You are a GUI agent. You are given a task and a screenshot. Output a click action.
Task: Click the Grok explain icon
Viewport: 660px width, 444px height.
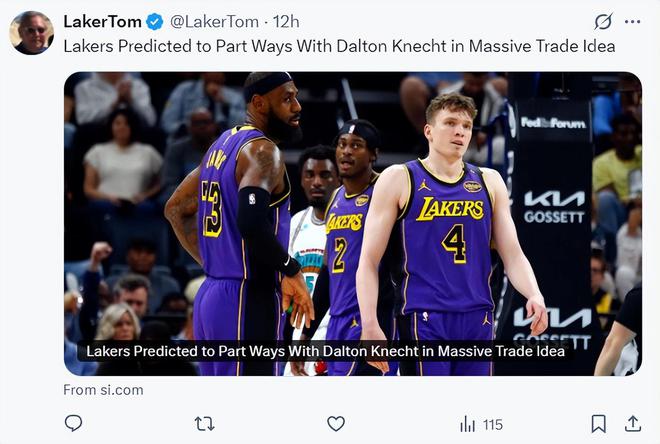(603, 21)
